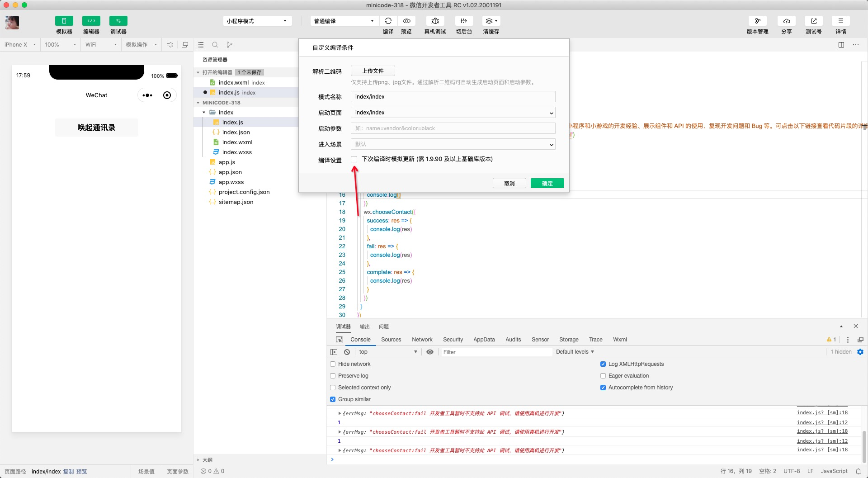Click the preview (预览) eye icon
This screenshot has width=868, height=478.
(406, 21)
